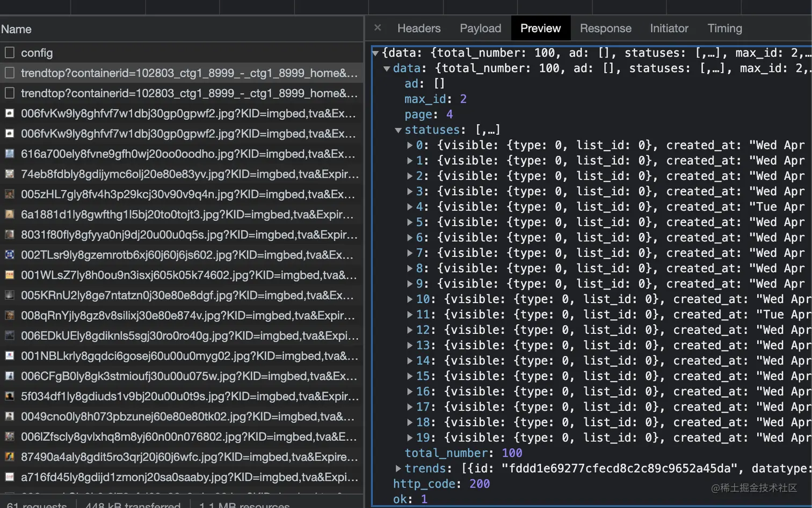Image resolution: width=812 pixels, height=508 pixels.
Task: Expand statuses item 8
Action: tap(410, 268)
